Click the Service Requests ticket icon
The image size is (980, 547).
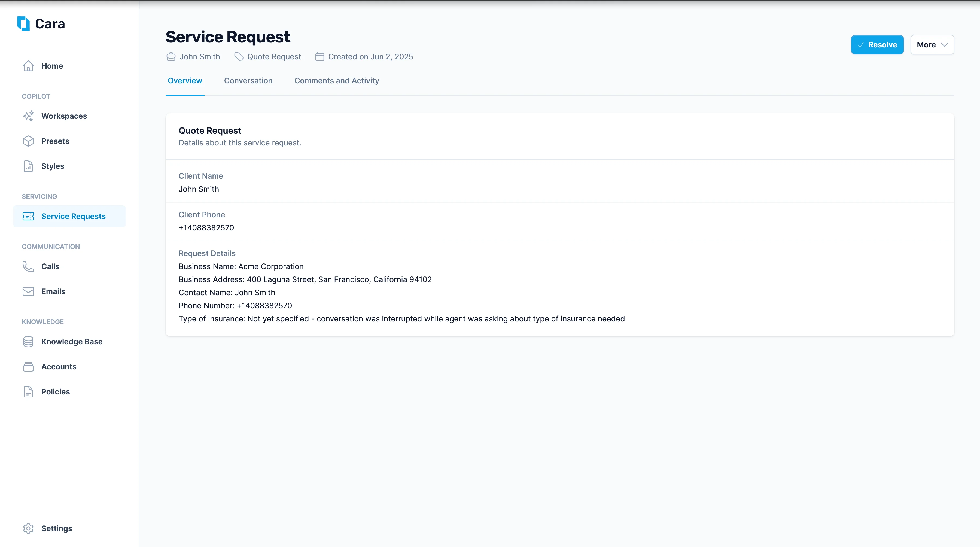click(28, 217)
